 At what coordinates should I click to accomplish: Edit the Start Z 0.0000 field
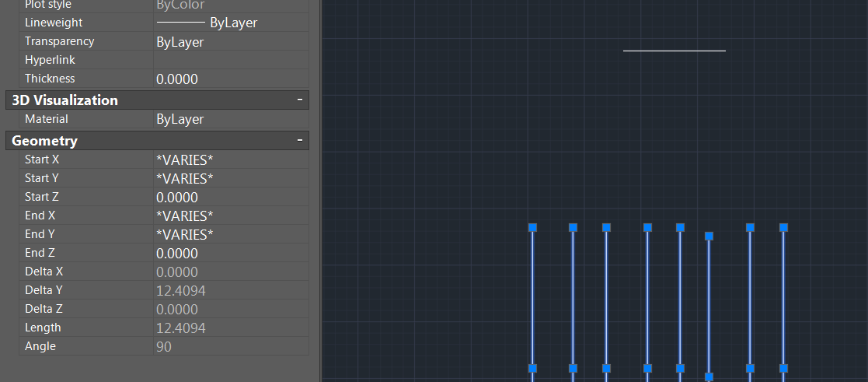[231, 198]
